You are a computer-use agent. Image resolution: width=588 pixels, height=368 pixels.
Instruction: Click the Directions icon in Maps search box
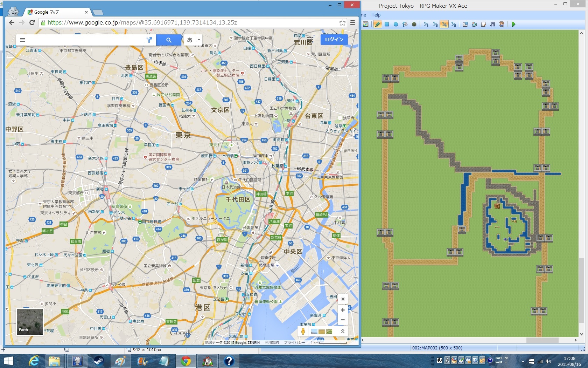[149, 40]
